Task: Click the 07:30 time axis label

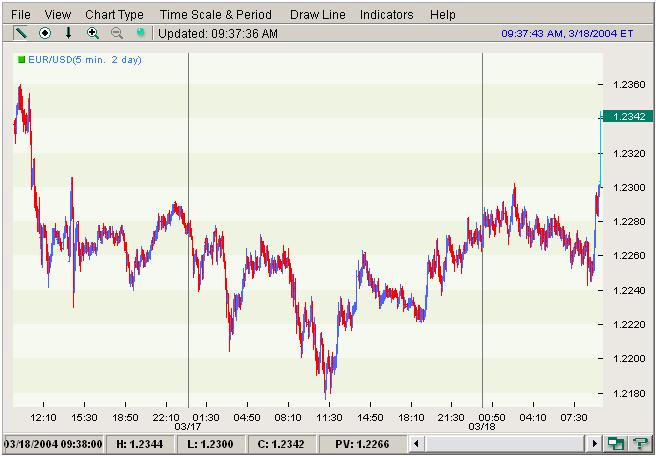Action: click(x=574, y=418)
